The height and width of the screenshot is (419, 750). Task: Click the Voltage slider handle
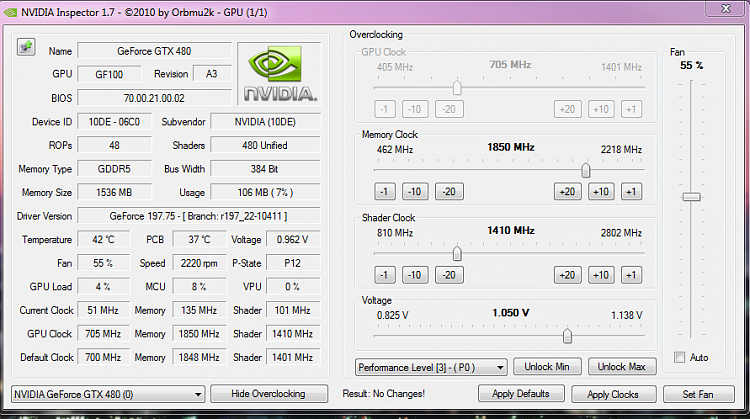[x=567, y=336]
